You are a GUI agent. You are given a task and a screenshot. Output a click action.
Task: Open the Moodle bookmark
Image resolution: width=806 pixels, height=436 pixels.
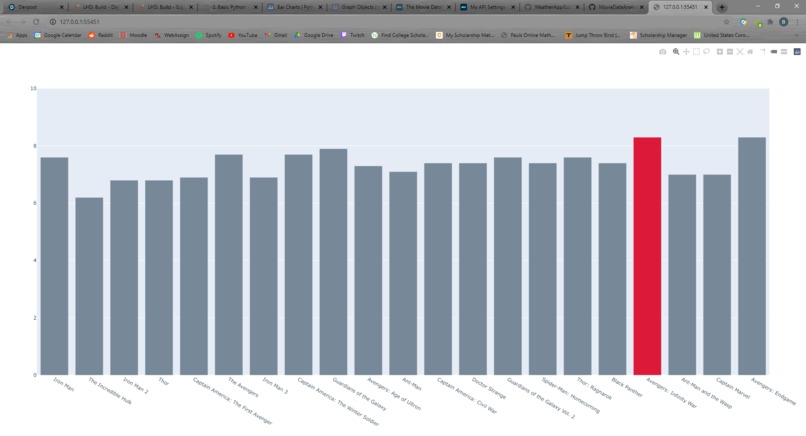click(134, 35)
